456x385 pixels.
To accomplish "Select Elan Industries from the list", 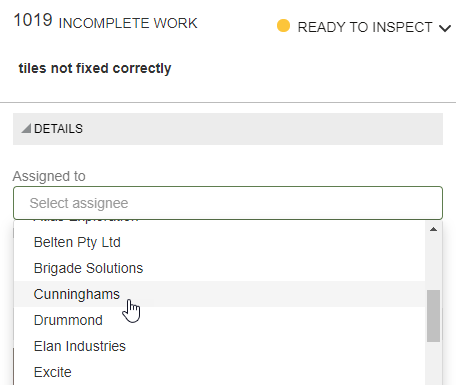I will [219, 346].
